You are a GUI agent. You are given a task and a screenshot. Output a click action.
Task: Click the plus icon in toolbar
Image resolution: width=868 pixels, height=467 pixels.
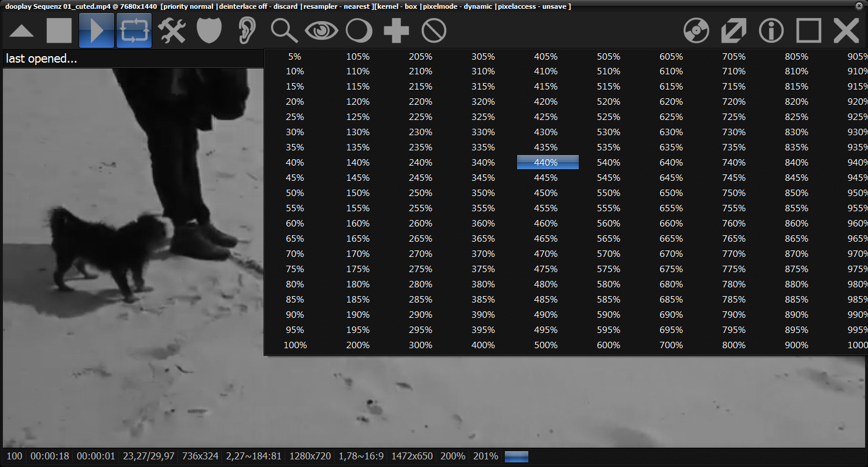coord(397,30)
